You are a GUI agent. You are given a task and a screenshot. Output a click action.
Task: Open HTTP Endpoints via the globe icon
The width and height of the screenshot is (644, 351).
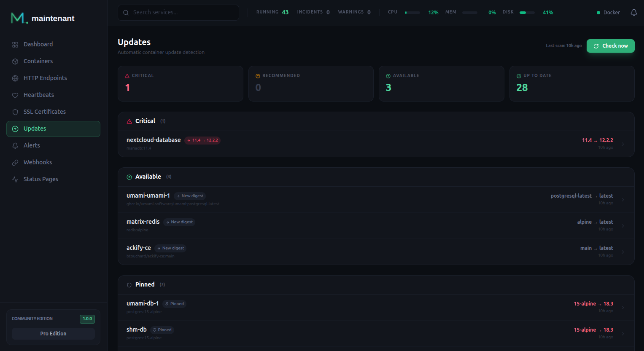click(x=15, y=78)
